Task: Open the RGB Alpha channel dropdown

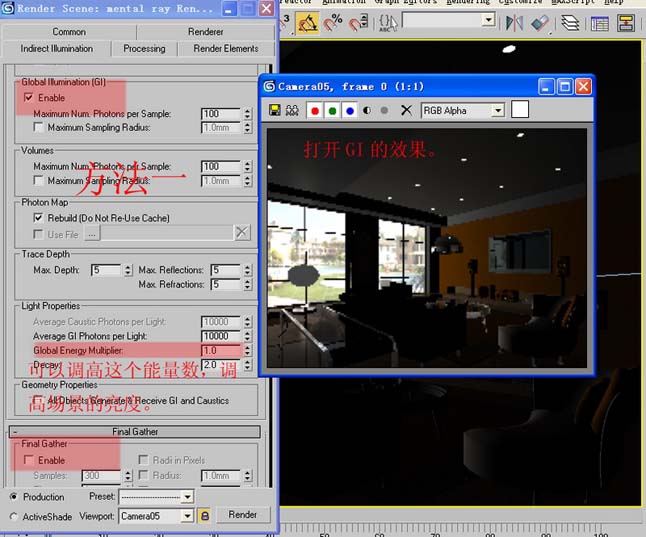Action: click(x=498, y=110)
